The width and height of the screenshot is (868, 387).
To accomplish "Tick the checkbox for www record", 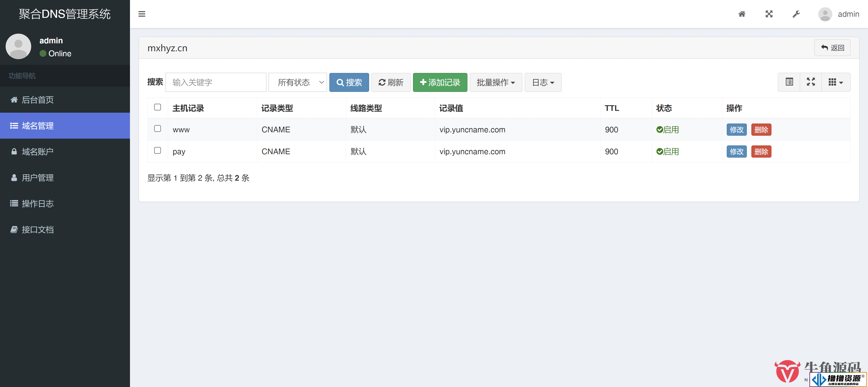I will (x=157, y=128).
